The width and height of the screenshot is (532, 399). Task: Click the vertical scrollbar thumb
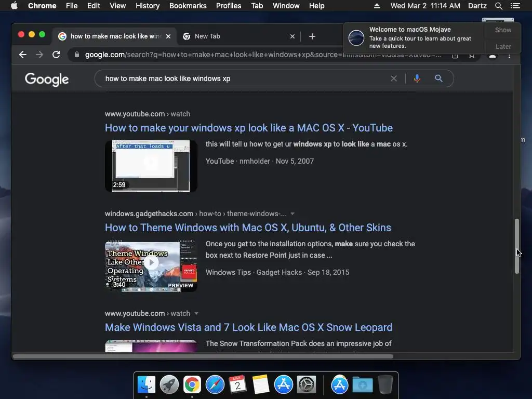pos(517,246)
